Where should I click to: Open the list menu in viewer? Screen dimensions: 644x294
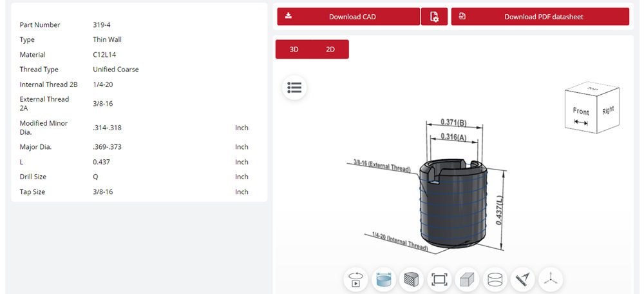294,88
